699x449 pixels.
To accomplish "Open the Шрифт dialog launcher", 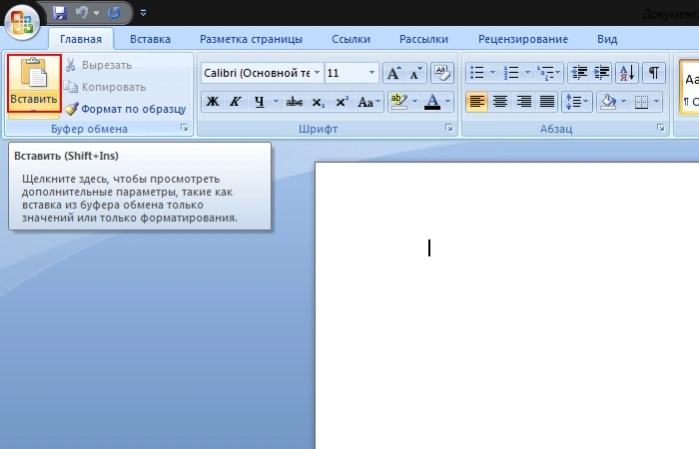I will click(448, 128).
